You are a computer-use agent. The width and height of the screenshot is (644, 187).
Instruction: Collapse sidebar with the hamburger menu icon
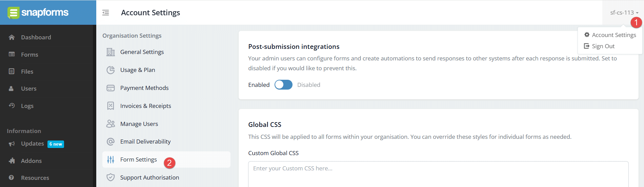pyautogui.click(x=106, y=13)
